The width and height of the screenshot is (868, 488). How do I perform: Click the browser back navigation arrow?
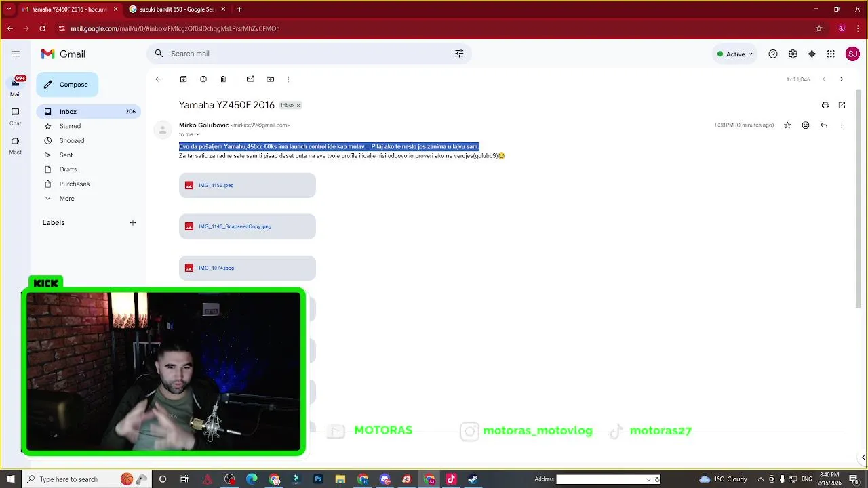click(x=9, y=28)
